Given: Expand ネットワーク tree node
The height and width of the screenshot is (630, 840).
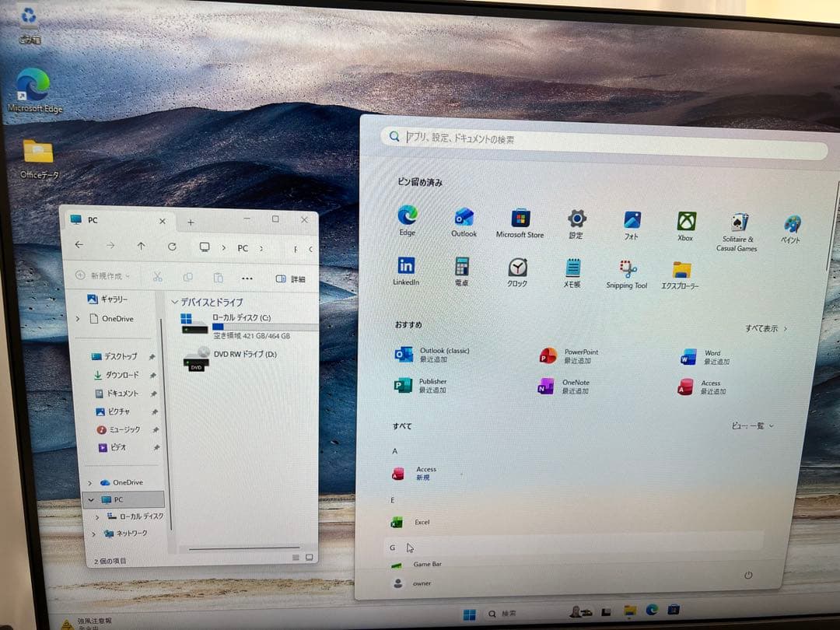Looking at the screenshot, I should [94, 534].
